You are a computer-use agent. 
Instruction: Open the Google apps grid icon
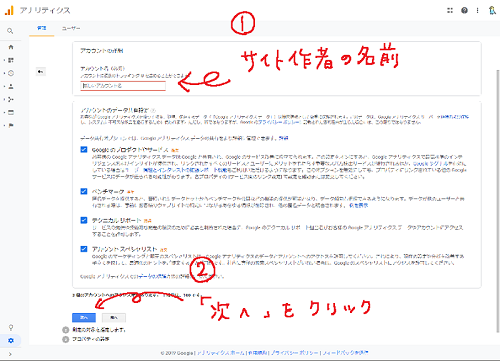(x=450, y=10)
